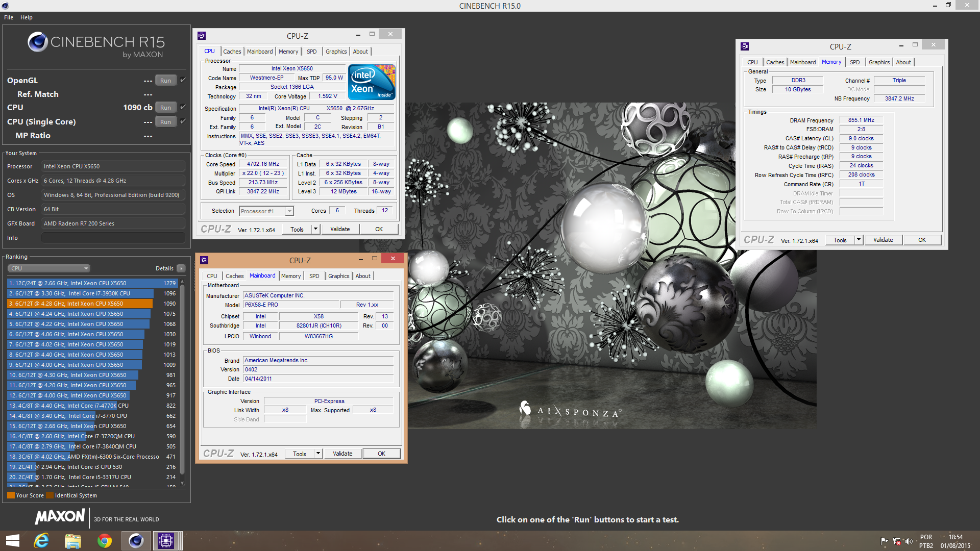Click CPU-Z icon in the Mainboard window title bar

click(204, 260)
